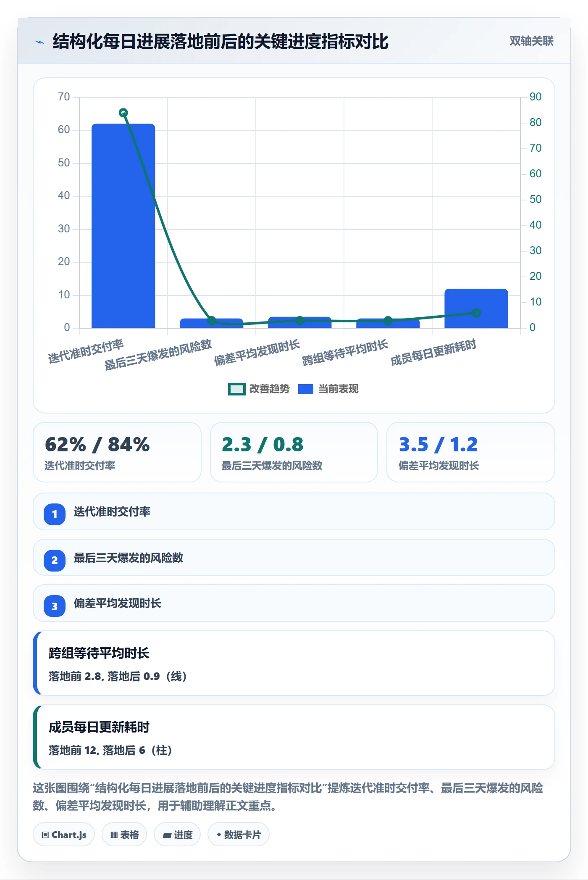The width and height of the screenshot is (588, 880).
Task: Toggle the 当前表现 legend swatch
Action: click(305, 389)
